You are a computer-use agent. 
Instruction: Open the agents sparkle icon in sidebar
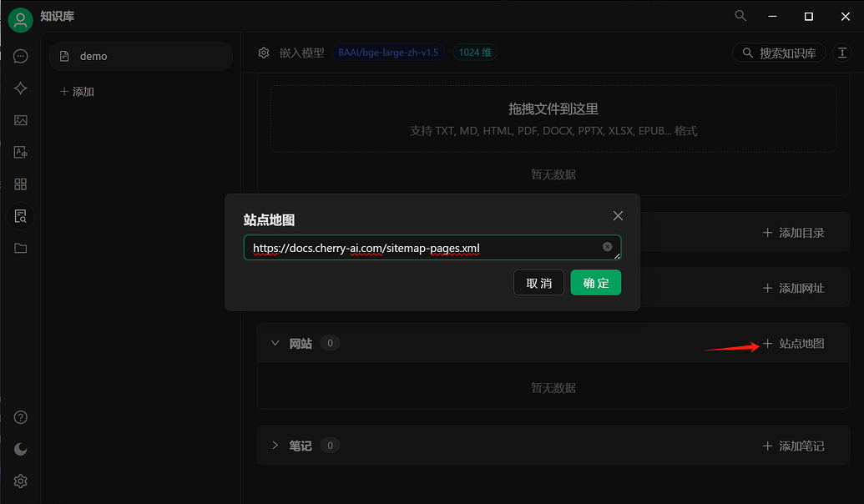[x=21, y=88]
